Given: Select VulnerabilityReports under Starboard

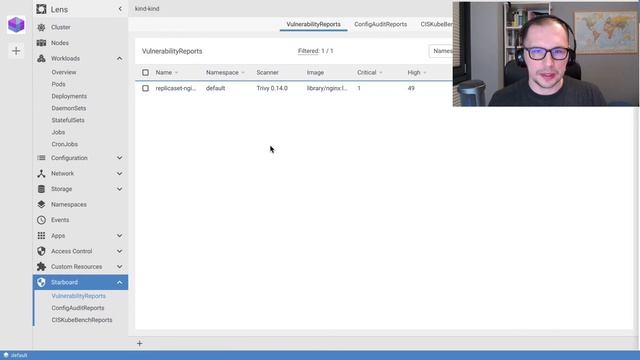Looking at the screenshot, I should pos(78,296).
